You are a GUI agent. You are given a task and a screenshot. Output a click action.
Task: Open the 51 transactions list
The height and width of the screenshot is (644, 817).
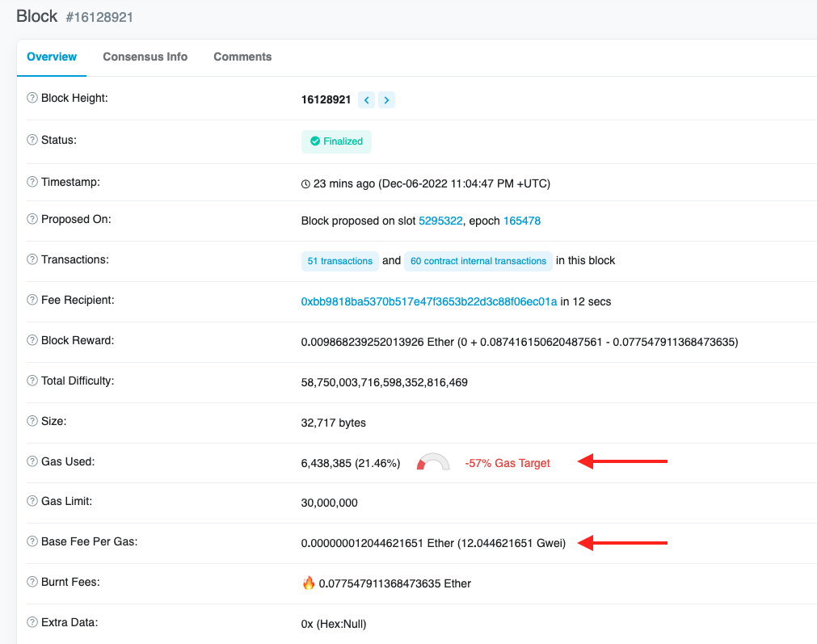(339, 260)
